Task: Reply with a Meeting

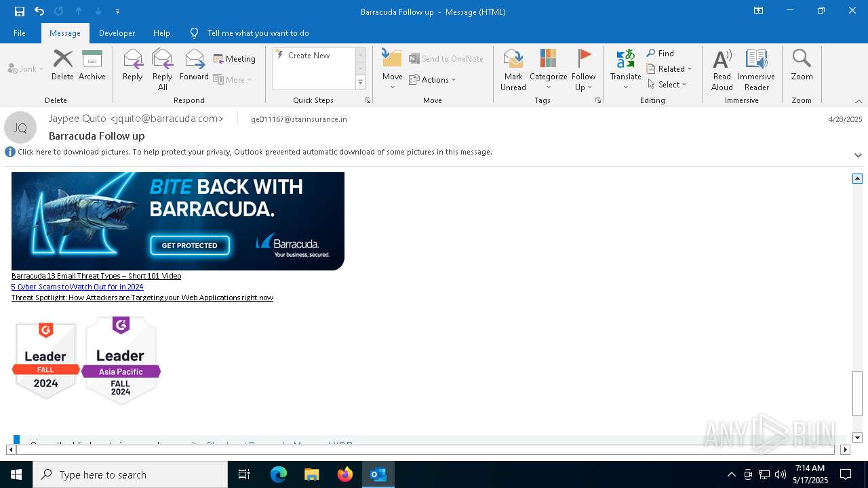Action: click(x=235, y=59)
